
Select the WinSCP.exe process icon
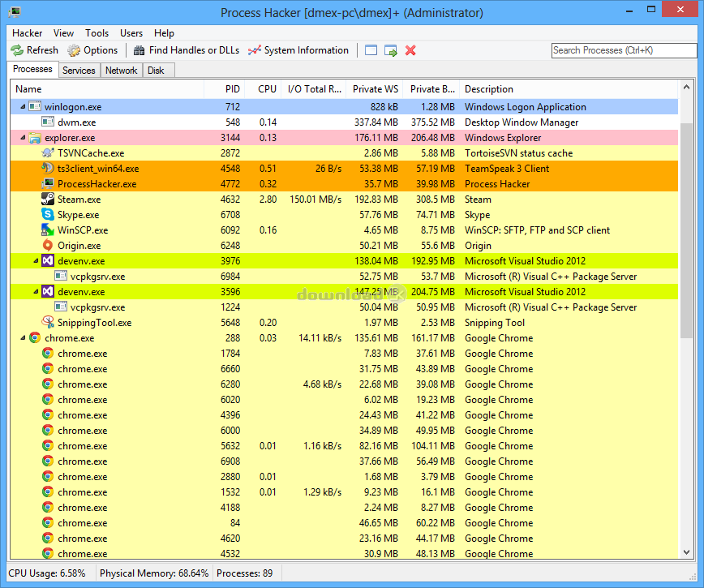48,230
